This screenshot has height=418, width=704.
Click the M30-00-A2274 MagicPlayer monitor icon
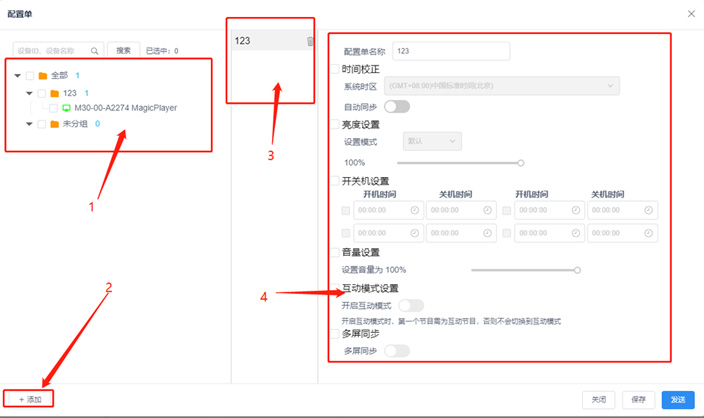tap(67, 108)
